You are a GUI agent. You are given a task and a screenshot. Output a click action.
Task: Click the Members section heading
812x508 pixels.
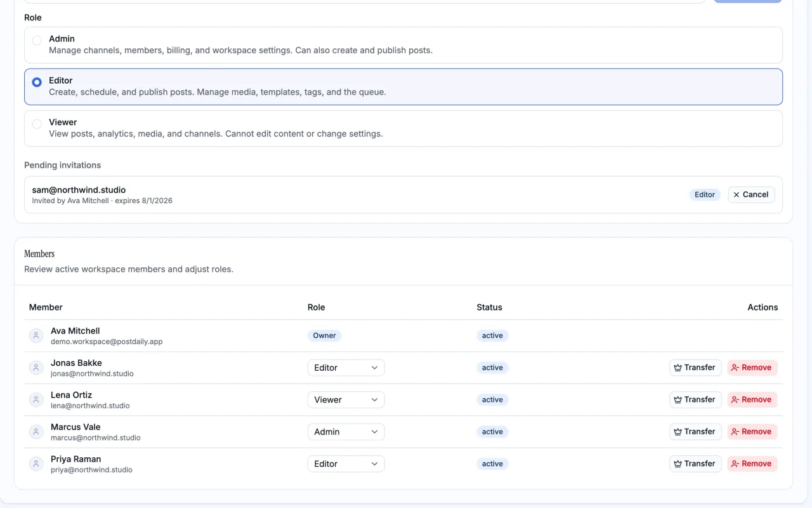[x=39, y=254]
